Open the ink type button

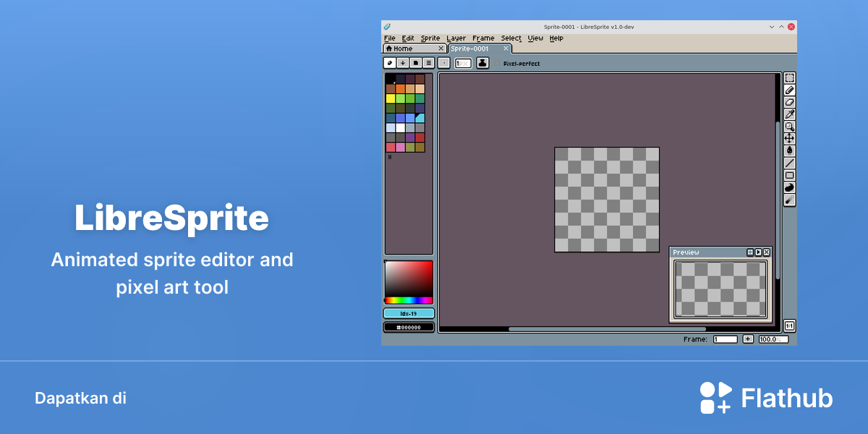pyautogui.click(x=482, y=63)
